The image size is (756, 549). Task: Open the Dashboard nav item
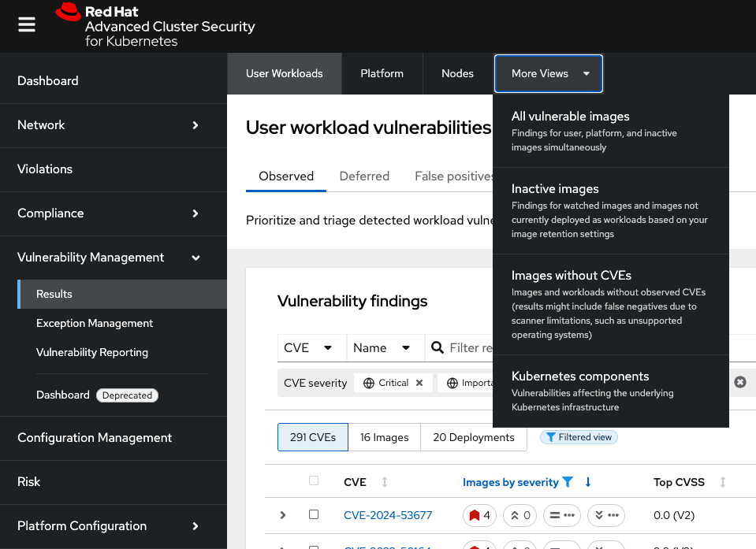coord(114,81)
